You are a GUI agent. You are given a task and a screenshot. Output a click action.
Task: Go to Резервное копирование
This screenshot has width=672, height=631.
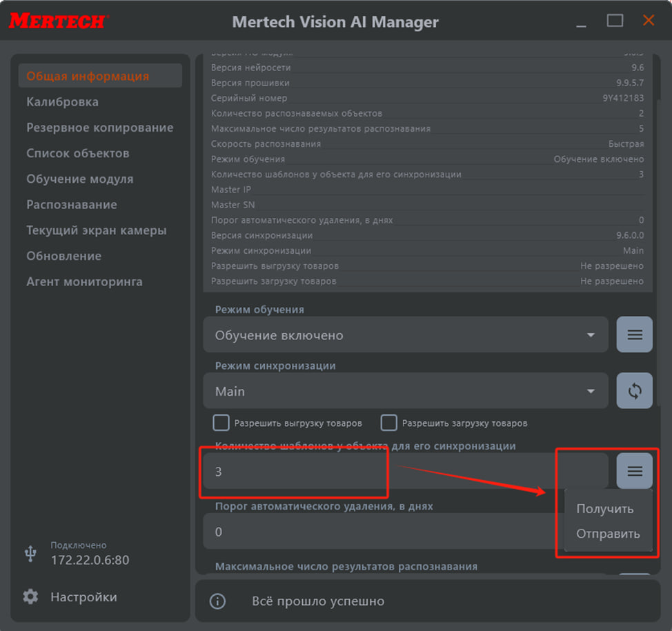pos(100,128)
